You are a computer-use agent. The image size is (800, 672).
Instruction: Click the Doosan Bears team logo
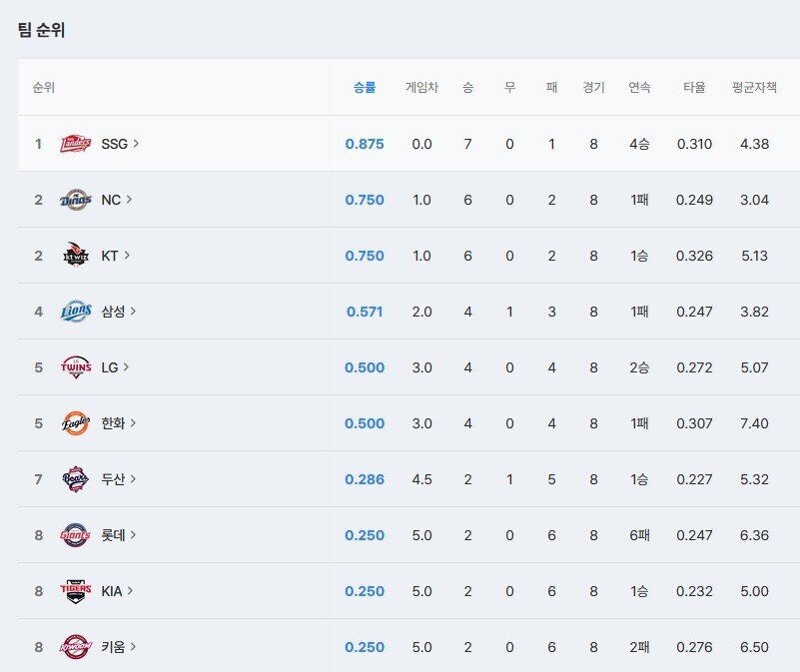coord(76,479)
